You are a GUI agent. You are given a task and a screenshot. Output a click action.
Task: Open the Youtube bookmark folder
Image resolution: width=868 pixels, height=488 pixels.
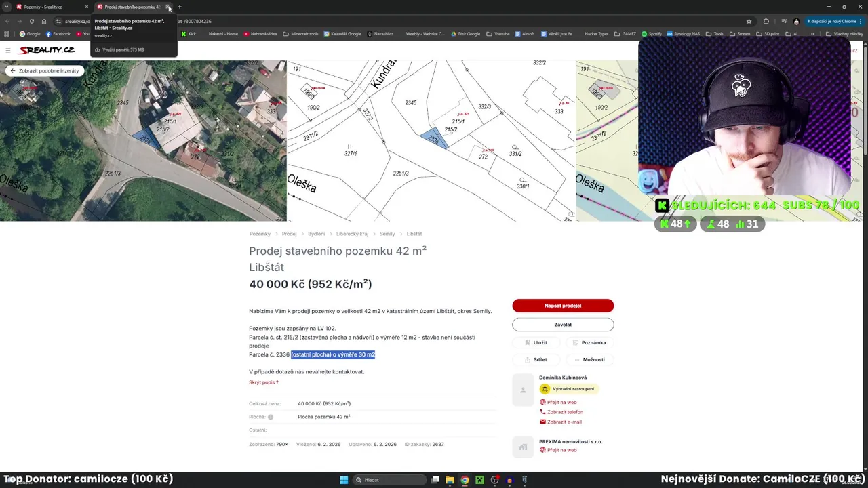click(498, 34)
